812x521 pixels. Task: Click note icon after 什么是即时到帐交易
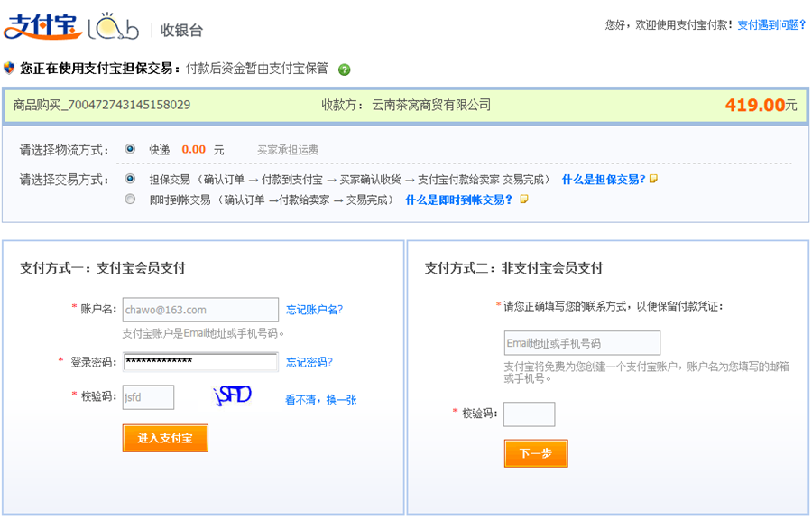point(523,200)
